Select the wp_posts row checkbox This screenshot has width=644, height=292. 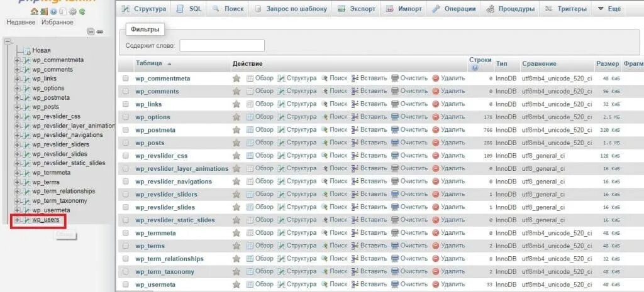tap(126, 143)
